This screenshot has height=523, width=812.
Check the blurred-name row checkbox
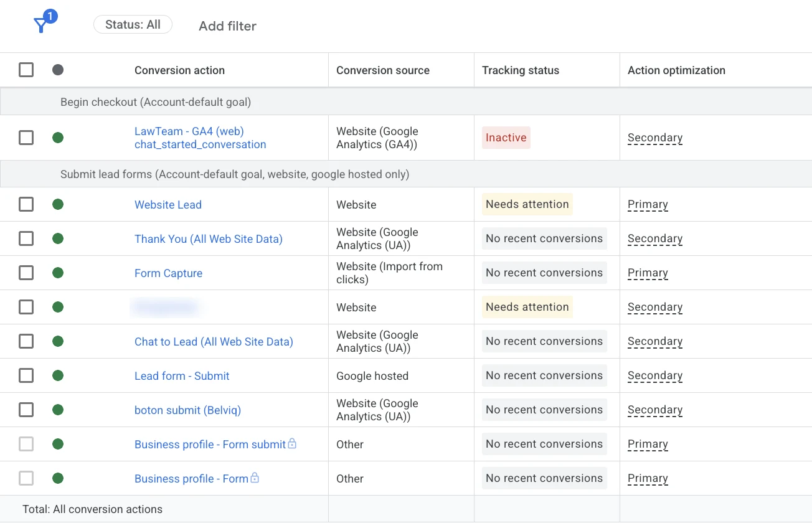point(26,307)
